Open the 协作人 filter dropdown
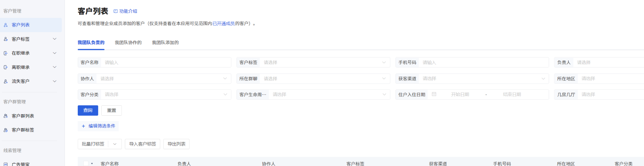Viewport: 644px width, 166px height. point(154,79)
